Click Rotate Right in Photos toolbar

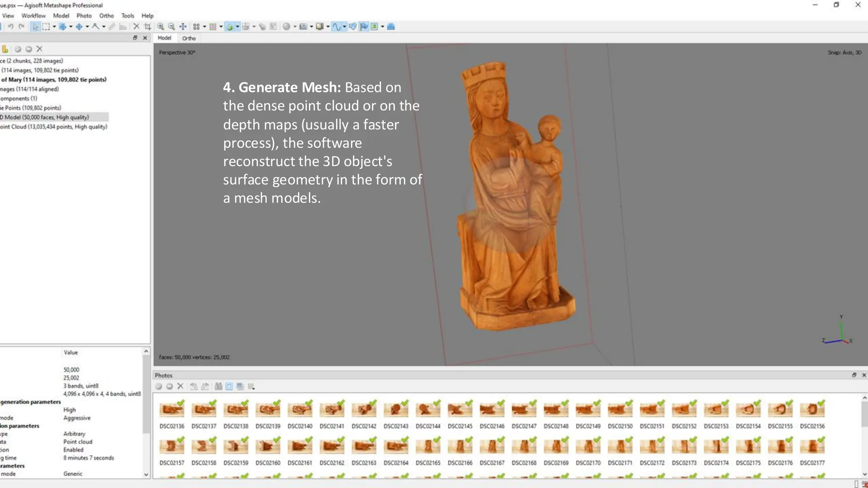tap(205, 386)
